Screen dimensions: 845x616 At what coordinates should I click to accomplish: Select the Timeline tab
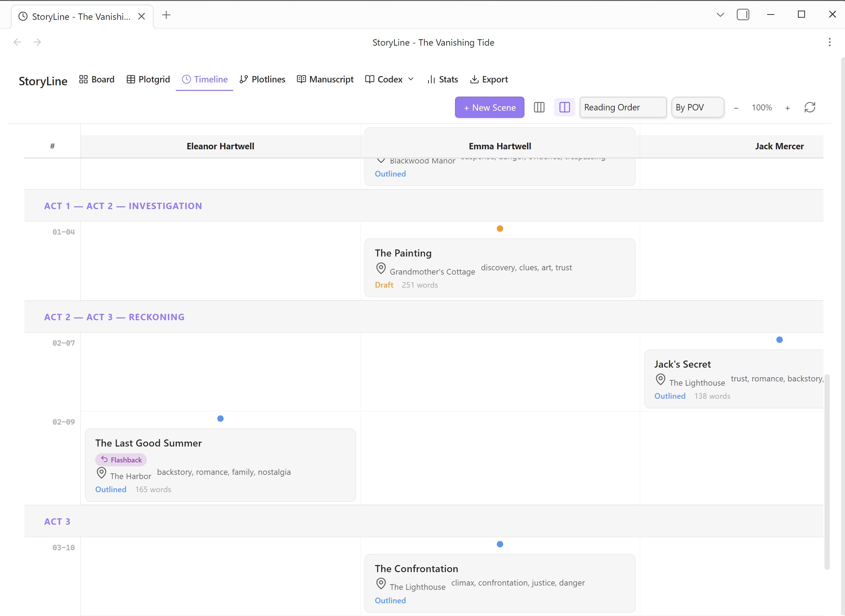(x=205, y=79)
